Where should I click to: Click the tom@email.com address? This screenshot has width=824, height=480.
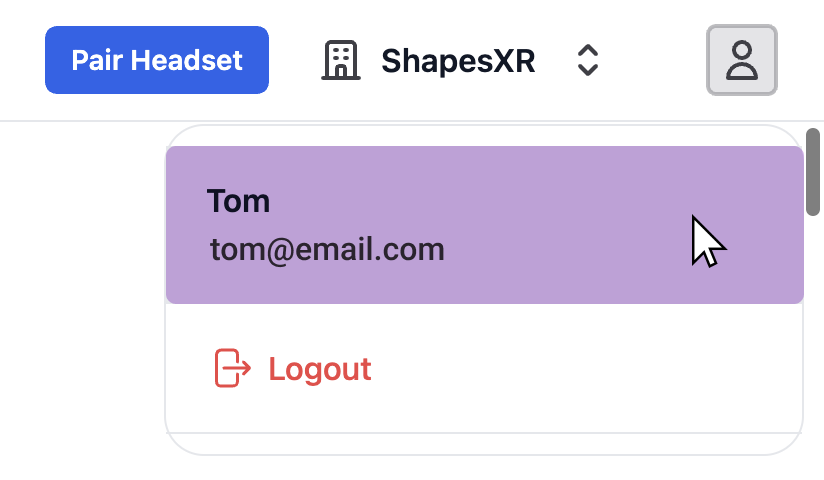click(327, 249)
